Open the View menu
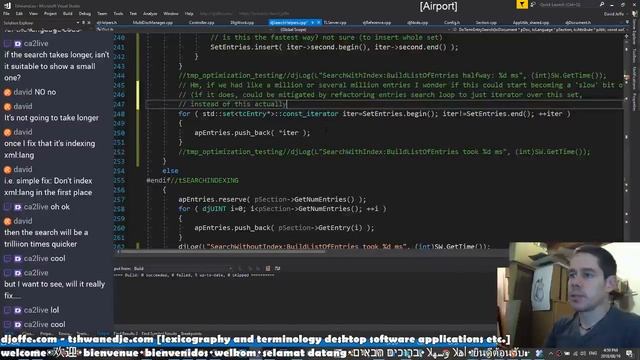 click(33, 13)
